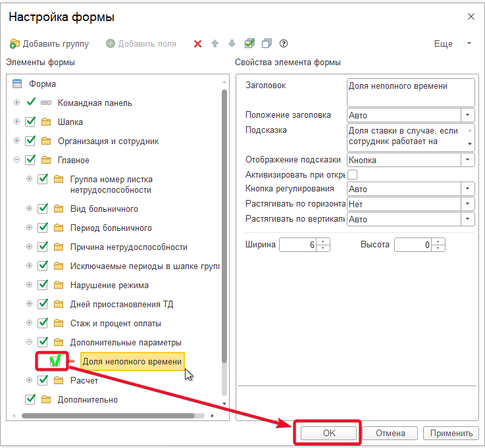Click the Применить button
The image size is (485, 448).
pos(451,433)
